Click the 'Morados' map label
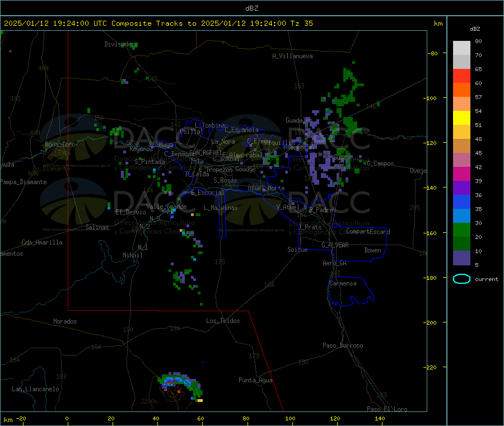The image size is (504, 426). pos(65,321)
